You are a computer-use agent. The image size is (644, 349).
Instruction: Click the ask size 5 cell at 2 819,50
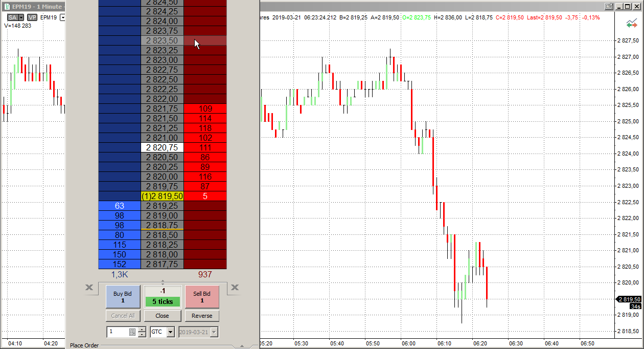pyautogui.click(x=205, y=196)
